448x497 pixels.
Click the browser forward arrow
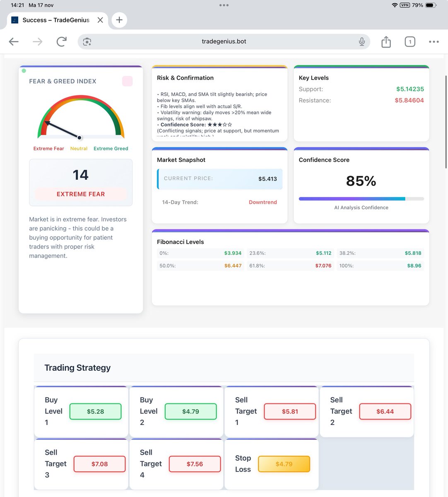(x=38, y=41)
